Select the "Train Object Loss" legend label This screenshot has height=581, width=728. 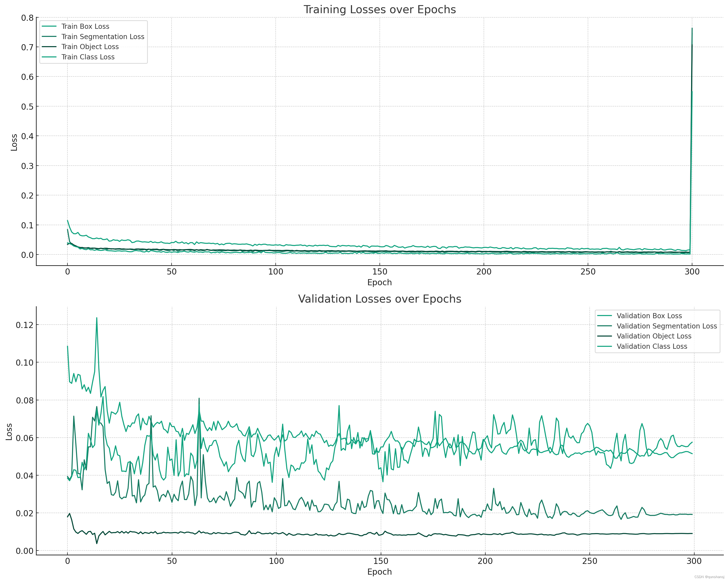pos(90,47)
